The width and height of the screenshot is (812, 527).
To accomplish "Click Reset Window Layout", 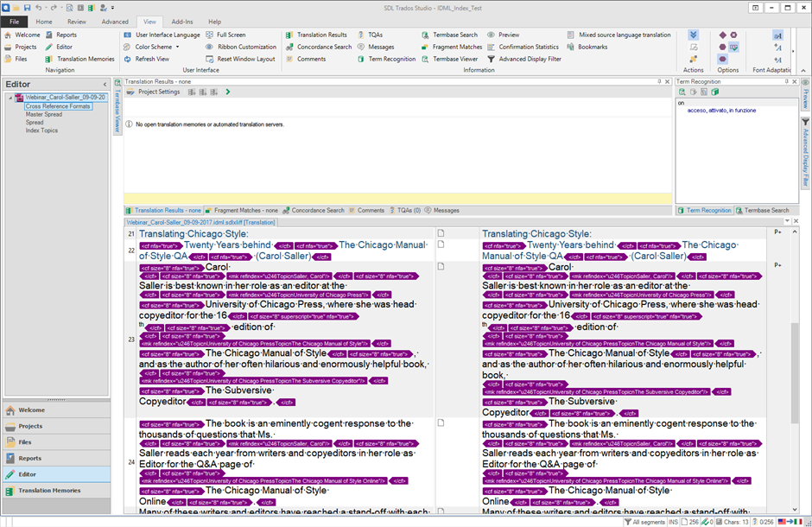I will coord(240,59).
